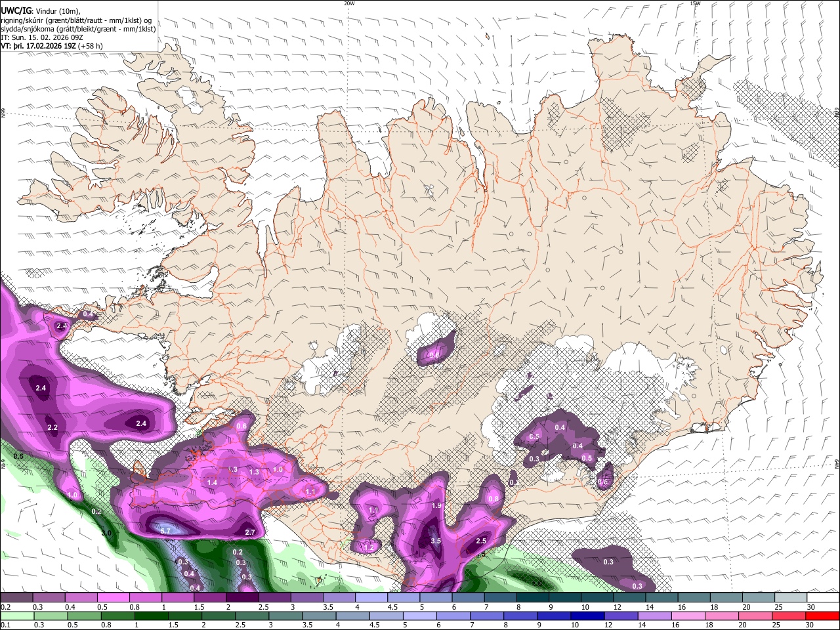Click the 2.2 precipitation value offshore
The image size is (840, 630).
click(x=52, y=427)
